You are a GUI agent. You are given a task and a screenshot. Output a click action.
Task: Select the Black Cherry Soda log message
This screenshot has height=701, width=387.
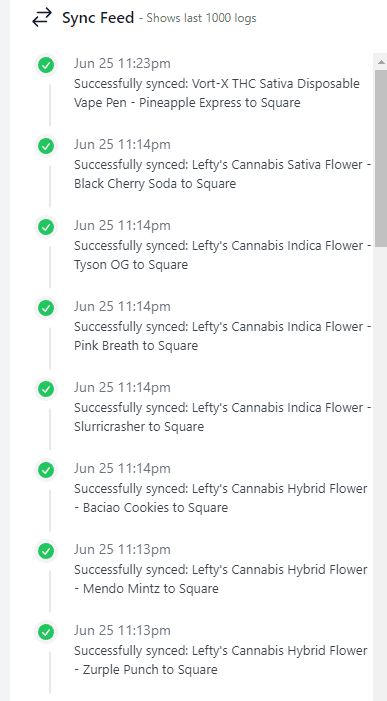pos(223,174)
